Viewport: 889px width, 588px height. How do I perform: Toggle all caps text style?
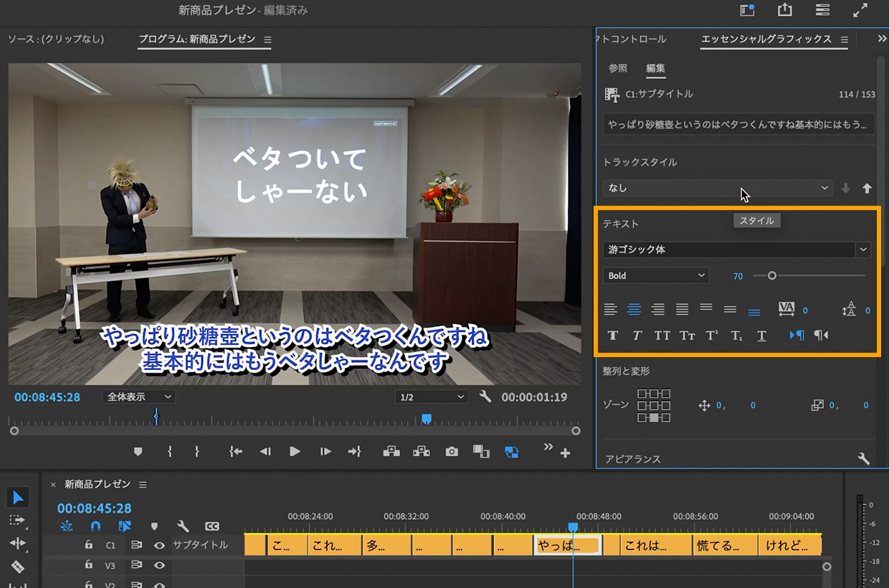point(662,336)
